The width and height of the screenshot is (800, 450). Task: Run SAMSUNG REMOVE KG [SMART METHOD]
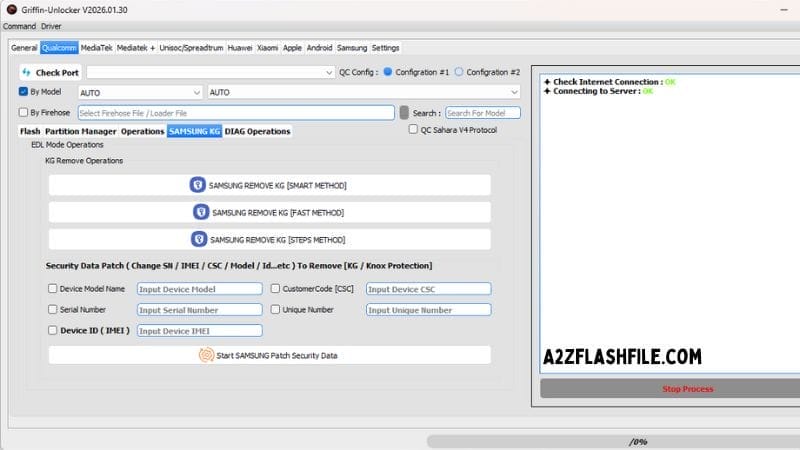[270, 185]
